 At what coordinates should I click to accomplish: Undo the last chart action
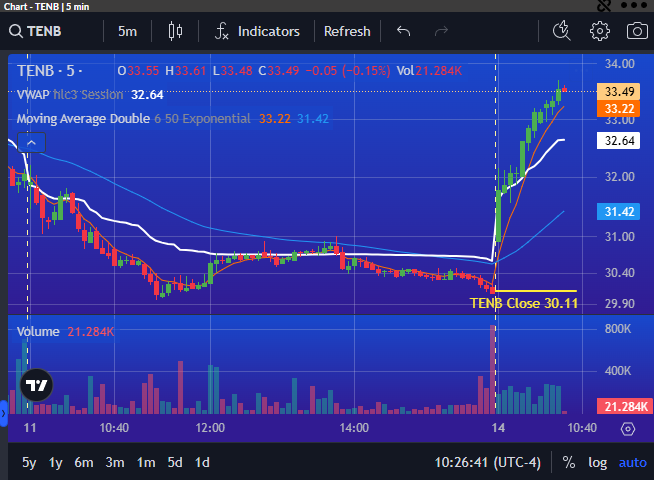pos(403,31)
